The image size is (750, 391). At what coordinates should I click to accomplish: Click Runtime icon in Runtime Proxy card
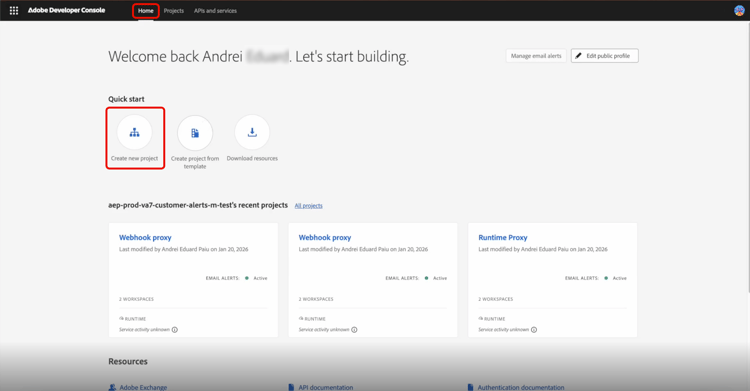click(x=481, y=318)
